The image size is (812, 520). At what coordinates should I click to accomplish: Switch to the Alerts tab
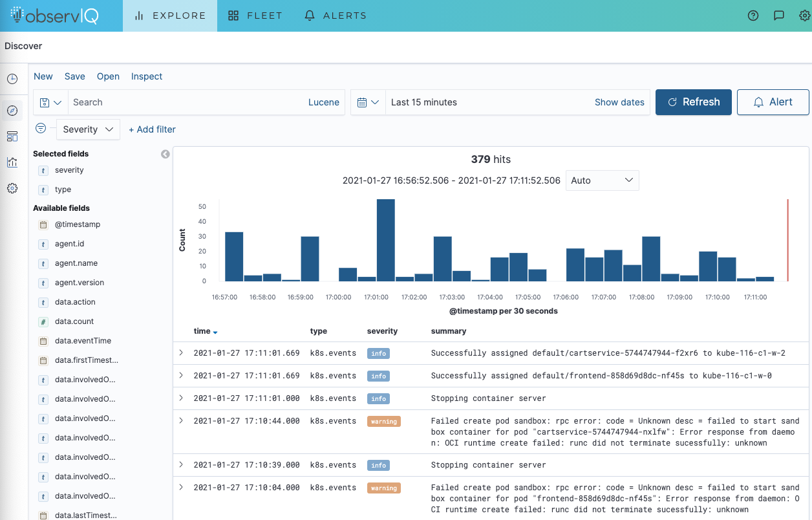pyautogui.click(x=335, y=16)
